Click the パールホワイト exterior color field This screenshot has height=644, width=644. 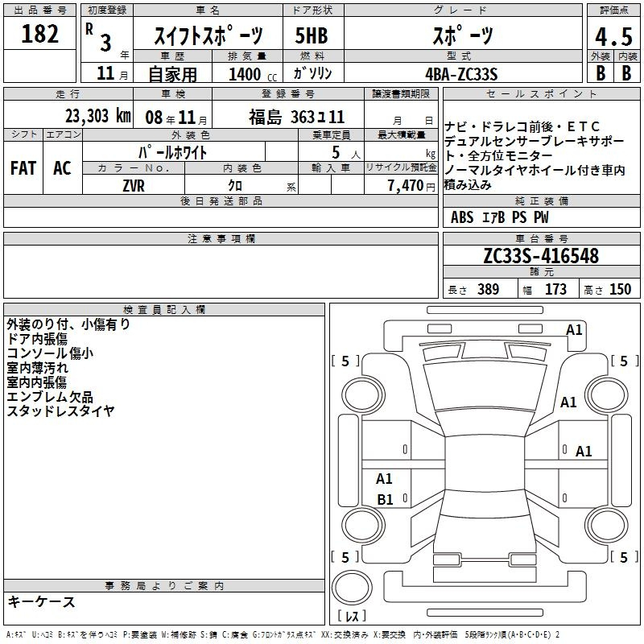[x=173, y=151]
